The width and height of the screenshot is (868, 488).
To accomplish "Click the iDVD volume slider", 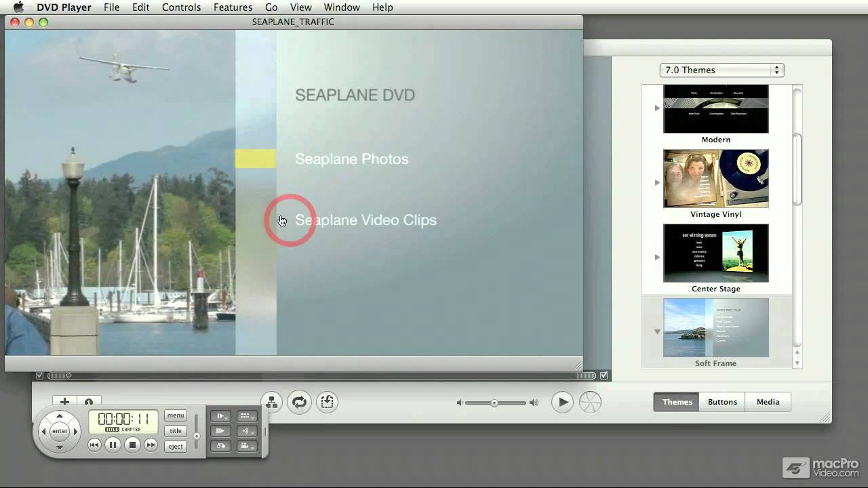I will tap(496, 403).
